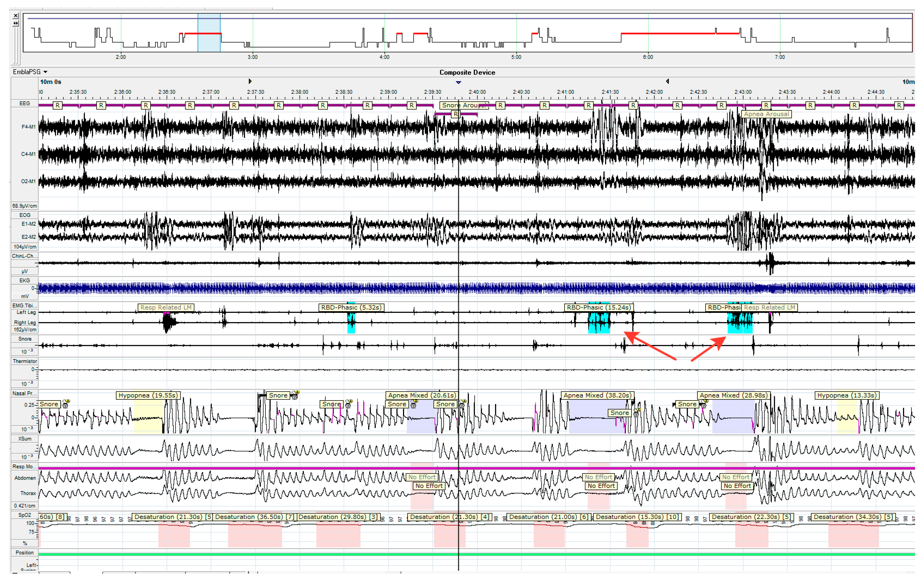Click the Apnea Arousal label in the EEG trace
This screenshot has width=924, height=580.
tap(766, 114)
